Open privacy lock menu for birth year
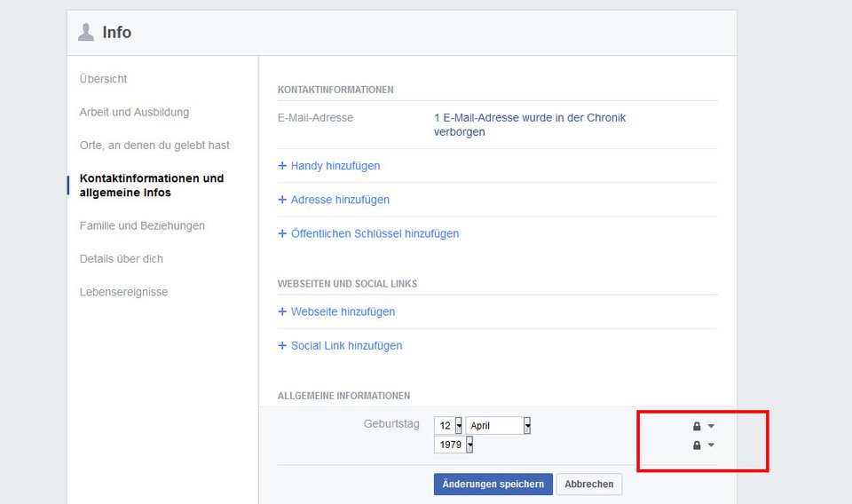 click(704, 445)
